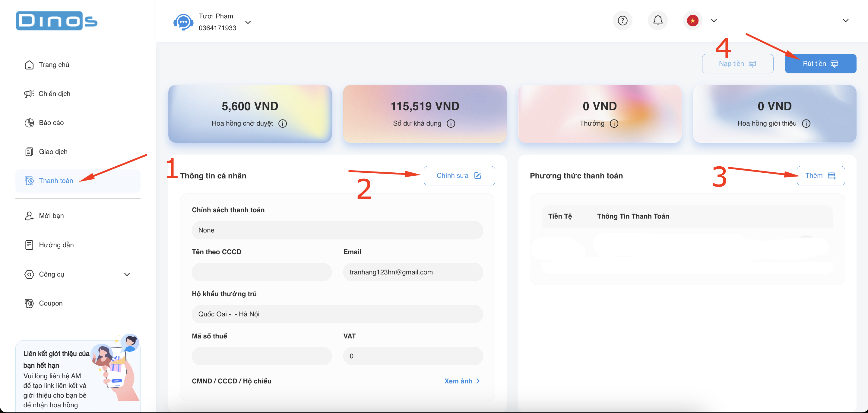The width and height of the screenshot is (868, 413).
Task: Click the pencil icon in Chỉnh sửa
Action: point(477,175)
